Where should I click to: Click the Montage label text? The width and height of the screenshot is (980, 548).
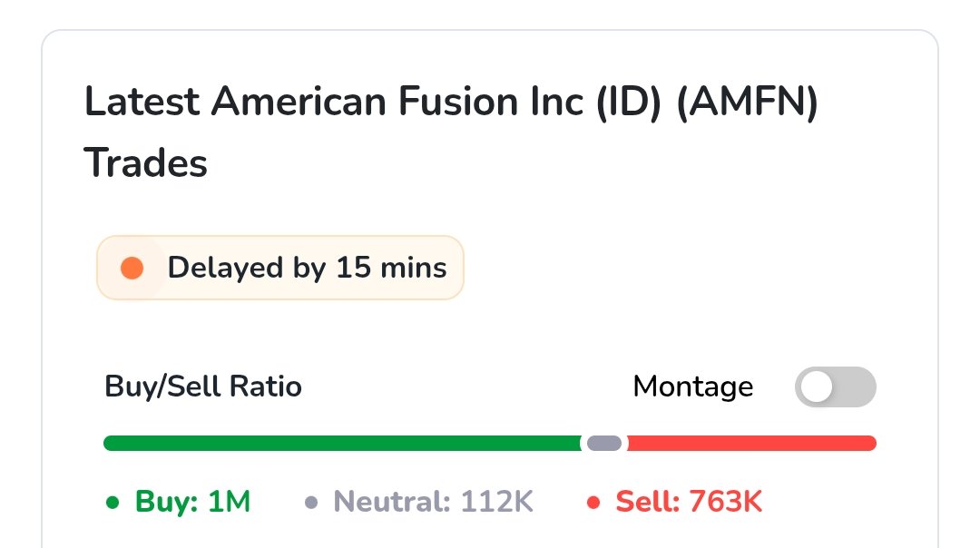[693, 387]
